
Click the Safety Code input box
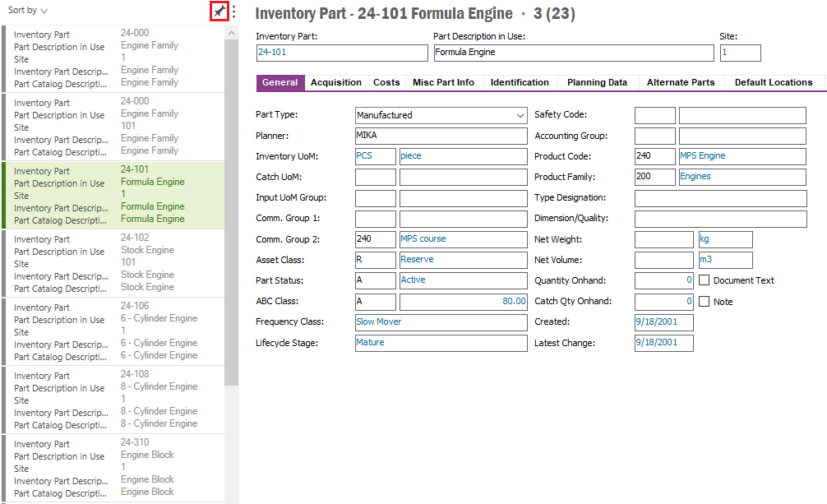654,115
